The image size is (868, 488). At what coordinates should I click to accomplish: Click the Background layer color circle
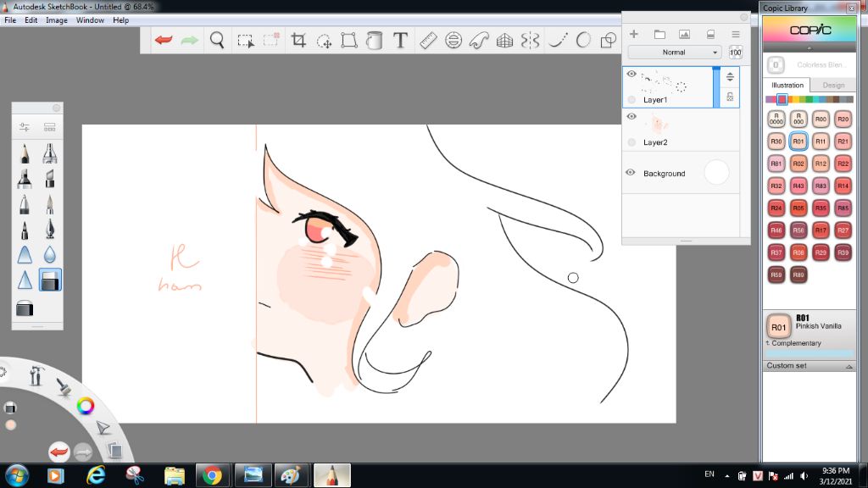click(716, 172)
